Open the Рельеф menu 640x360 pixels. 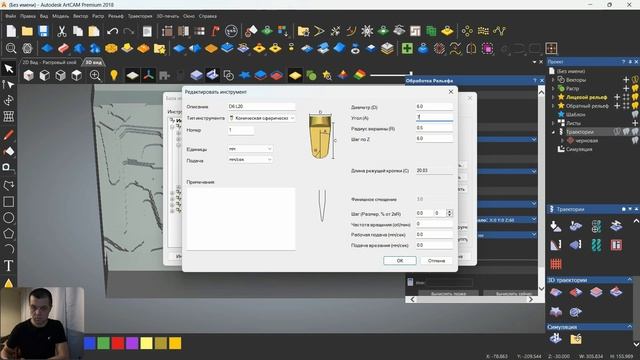pos(116,16)
